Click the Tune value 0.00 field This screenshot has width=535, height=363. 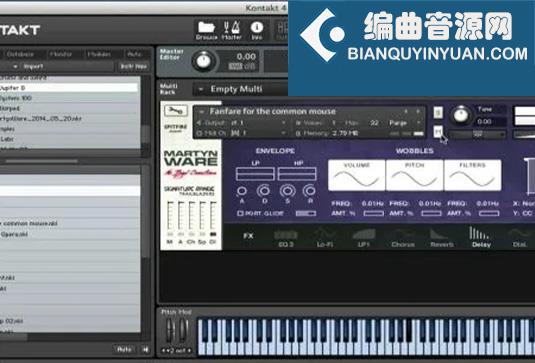coord(485,121)
